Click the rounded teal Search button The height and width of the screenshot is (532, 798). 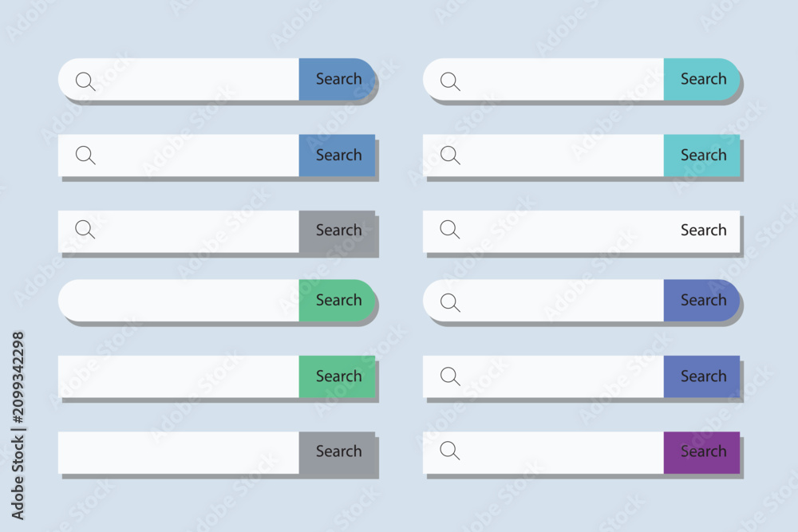[701, 79]
